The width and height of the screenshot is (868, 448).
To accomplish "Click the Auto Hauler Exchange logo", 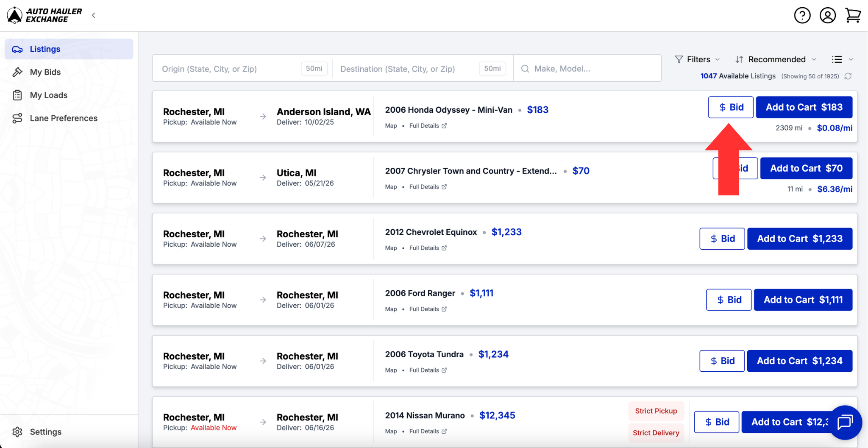I will 45,15.
